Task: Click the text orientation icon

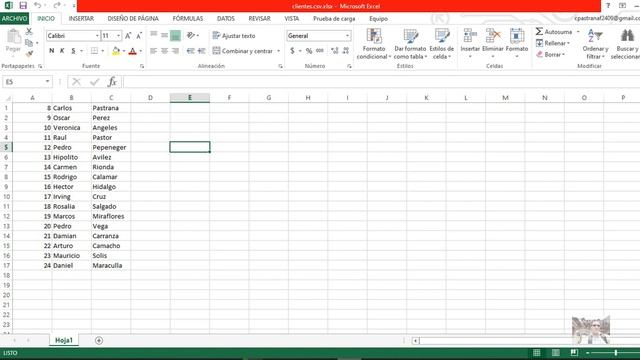Action: coord(191,36)
